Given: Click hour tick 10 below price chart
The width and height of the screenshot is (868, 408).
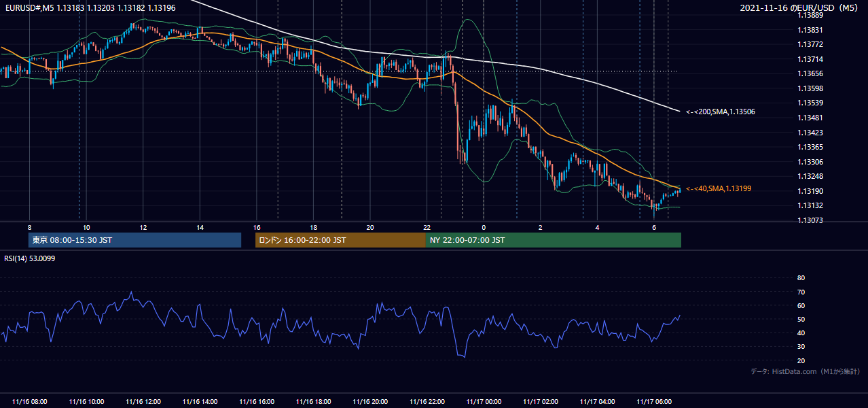Looking at the screenshot, I should [86, 227].
